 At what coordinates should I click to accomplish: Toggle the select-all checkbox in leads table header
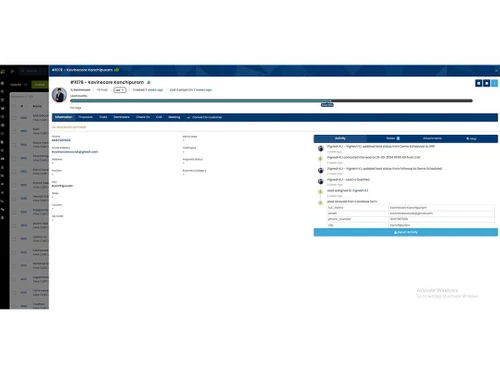tap(14, 106)
